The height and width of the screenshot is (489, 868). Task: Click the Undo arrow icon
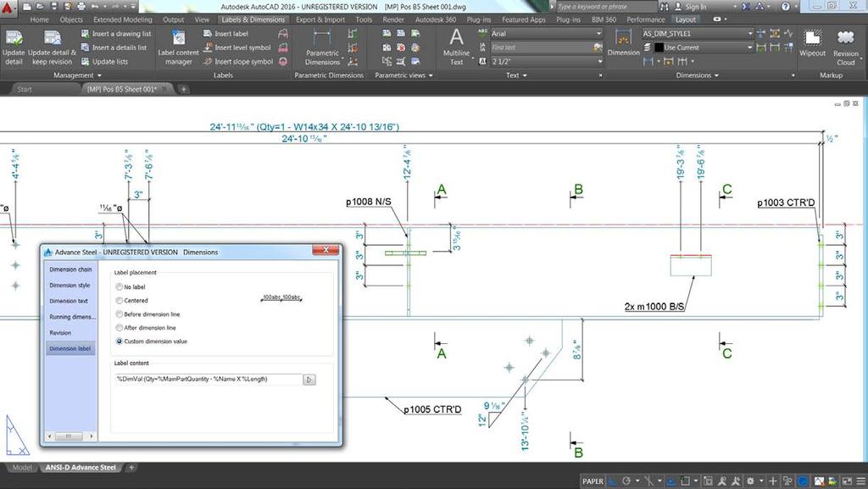pos(95,7)
